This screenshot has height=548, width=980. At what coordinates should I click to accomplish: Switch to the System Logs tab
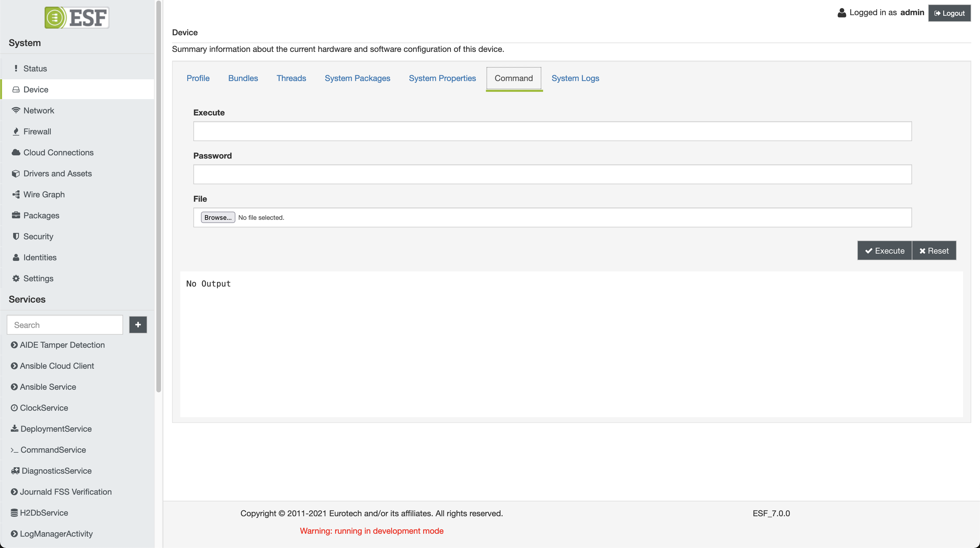pos(575,78)
